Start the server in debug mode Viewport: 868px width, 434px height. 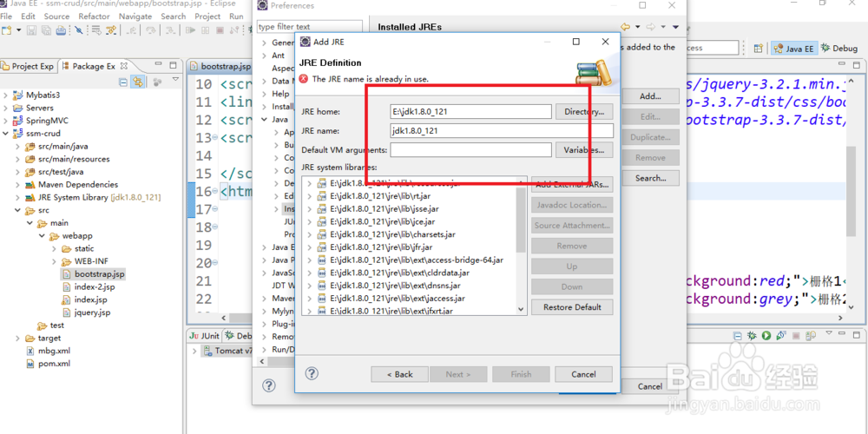(x=753, y=335)
